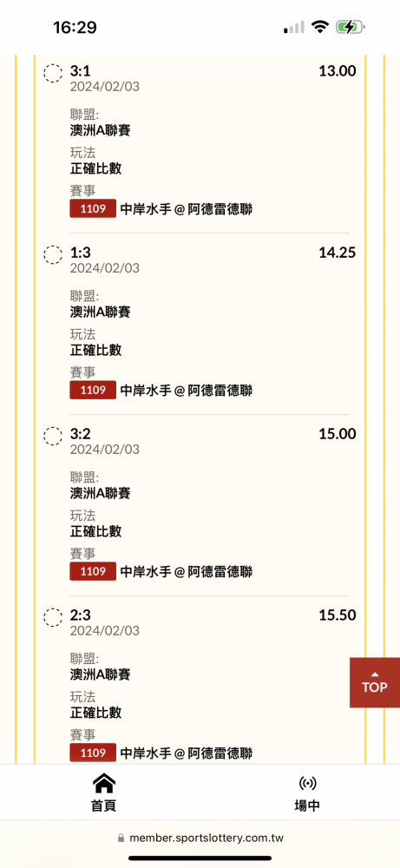
Task: Select the 3:2 correct score radio button
Action: pyautogui.click(x=53, y=437)
